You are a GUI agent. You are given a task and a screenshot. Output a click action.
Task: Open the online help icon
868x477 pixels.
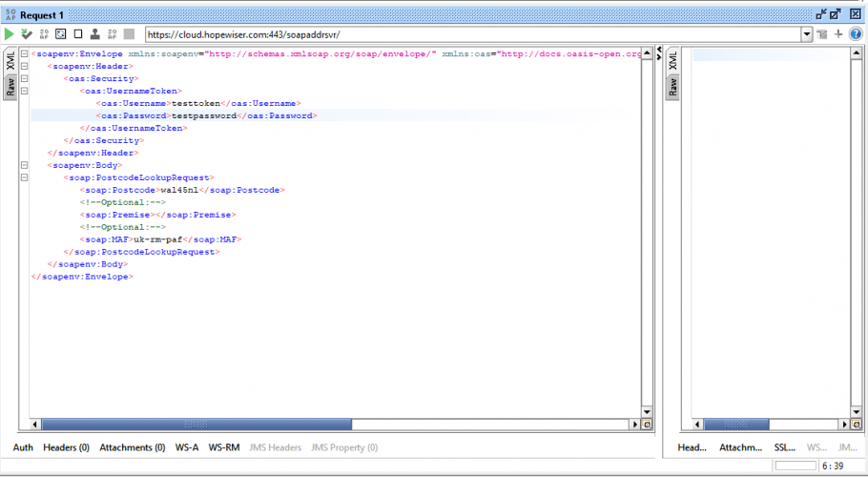point(856,34)
